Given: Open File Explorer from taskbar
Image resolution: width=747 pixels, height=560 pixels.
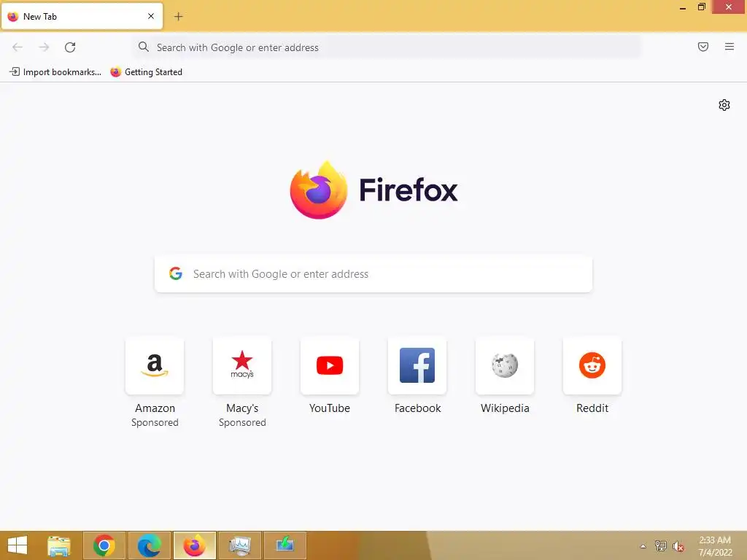Looking at the screenshot, I should (x=59, y=545).
